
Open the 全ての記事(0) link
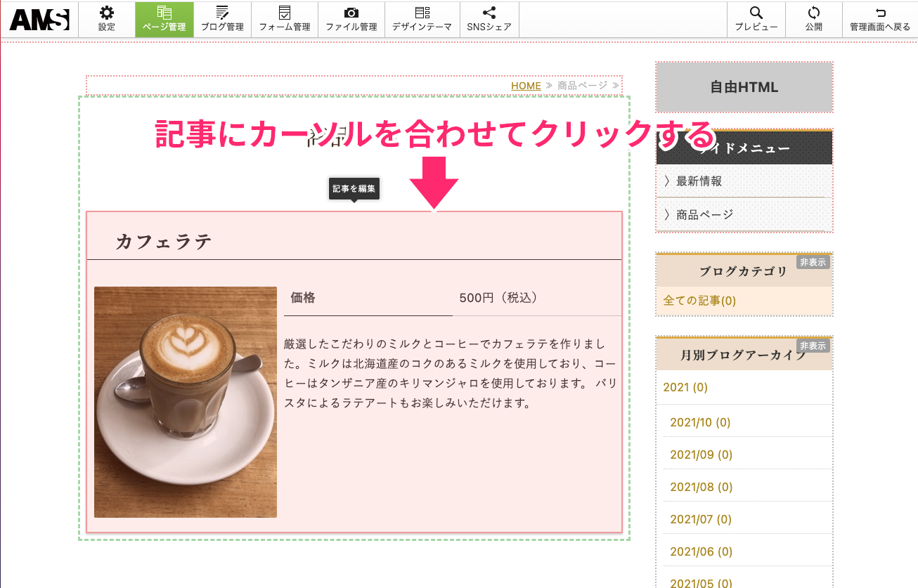(x=699, y=301)
